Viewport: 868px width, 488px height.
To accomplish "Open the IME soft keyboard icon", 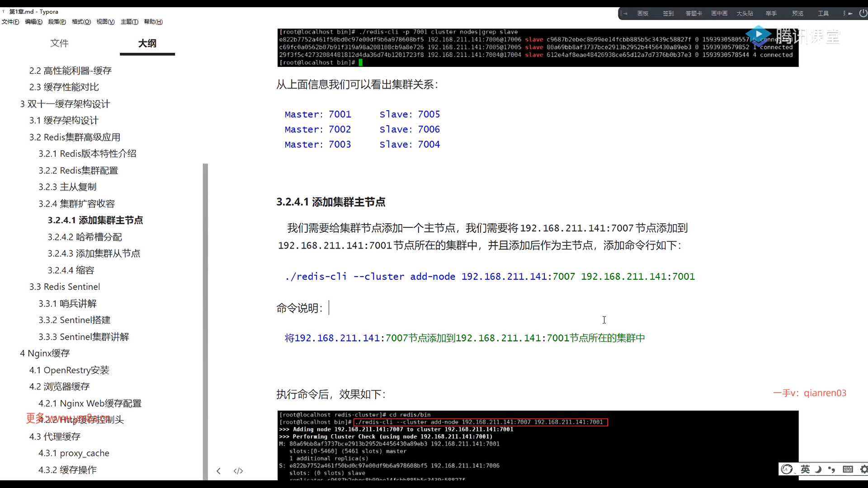I will click(x=848, y=469).
